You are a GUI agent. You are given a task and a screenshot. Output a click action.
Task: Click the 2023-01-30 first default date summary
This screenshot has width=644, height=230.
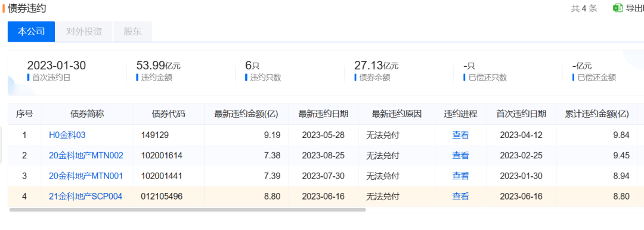[x=56, y=66]
